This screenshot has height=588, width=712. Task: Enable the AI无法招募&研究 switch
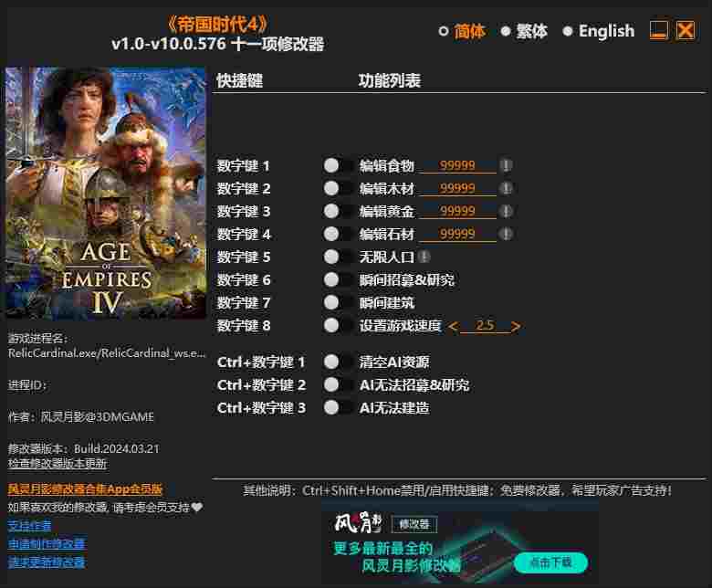pyautogui.click(x=339, y=385)
